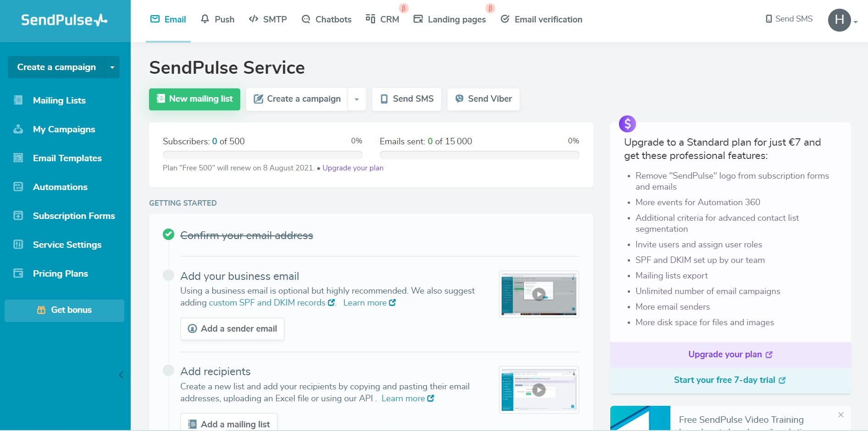Click the GETTING STARTED section label
Image resolution: width=868 pixels, height=431 pixels.
click(183, 203)
